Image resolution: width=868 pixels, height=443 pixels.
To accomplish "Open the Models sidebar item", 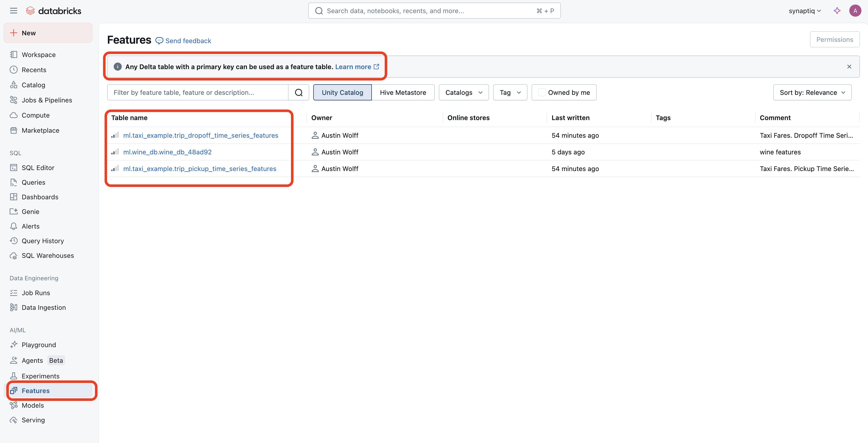I will (33, 405).
